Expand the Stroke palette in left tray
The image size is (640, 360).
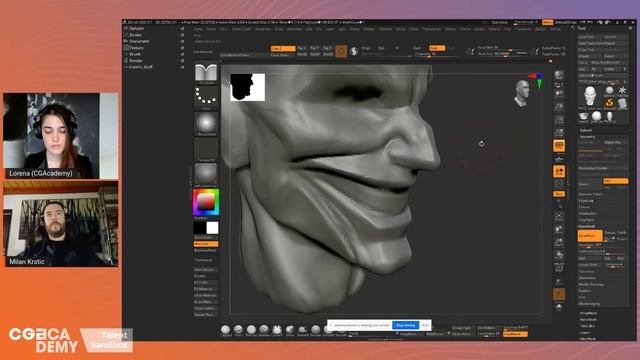coord(135,35)
